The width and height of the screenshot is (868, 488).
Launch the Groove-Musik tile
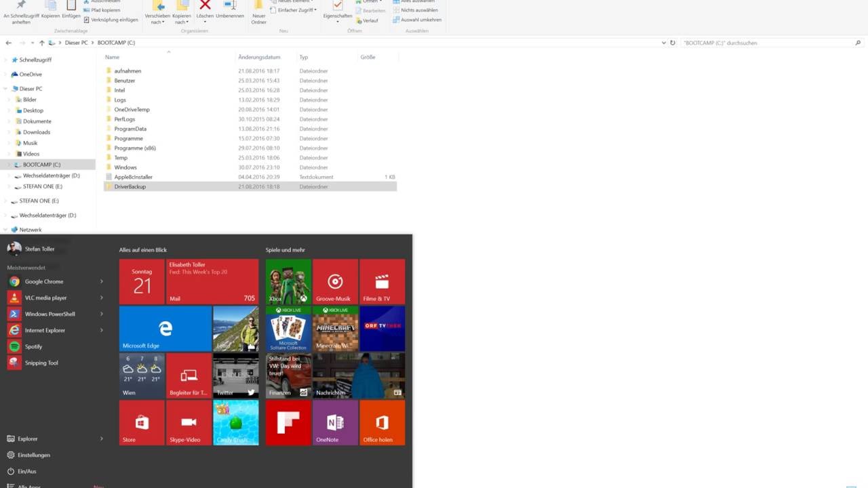pos(335,281)
